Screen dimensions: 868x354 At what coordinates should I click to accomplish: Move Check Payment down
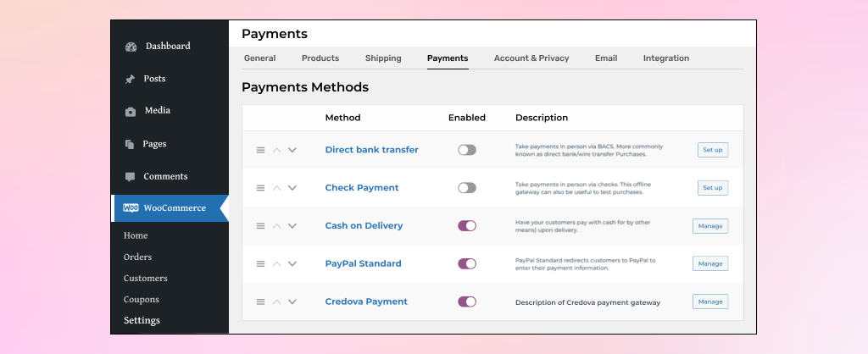(x=292, y=188)
